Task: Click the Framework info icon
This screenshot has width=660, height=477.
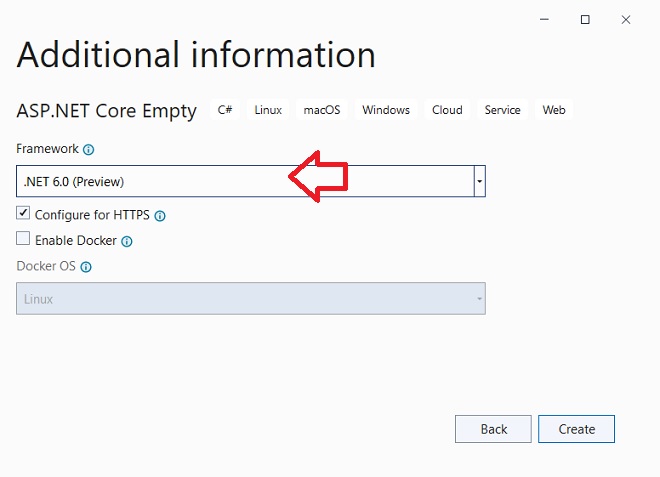Action: point(88,149)
